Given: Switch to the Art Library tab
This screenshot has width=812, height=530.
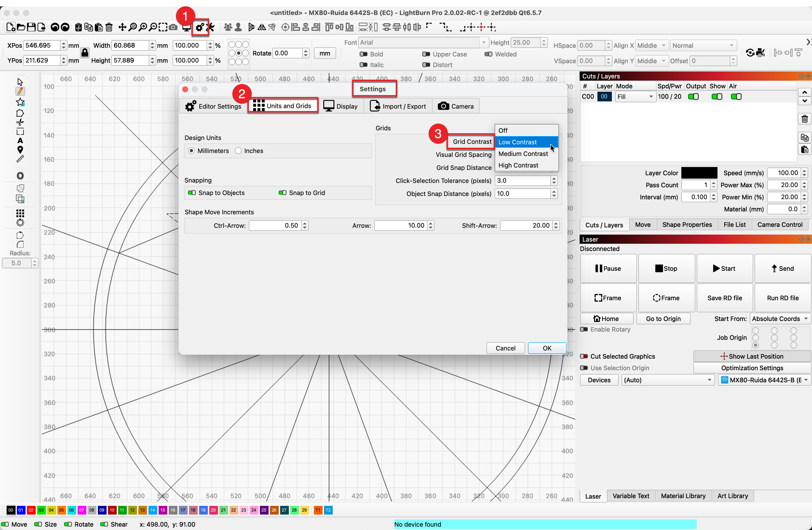Looking at the screenshot, I should pos(732,495).
